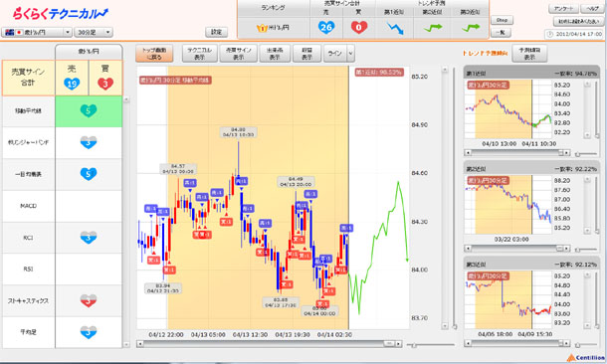607x364 pixels.
Task: Adjust the main chart zoom slider
Action: (x=413, y=345)
